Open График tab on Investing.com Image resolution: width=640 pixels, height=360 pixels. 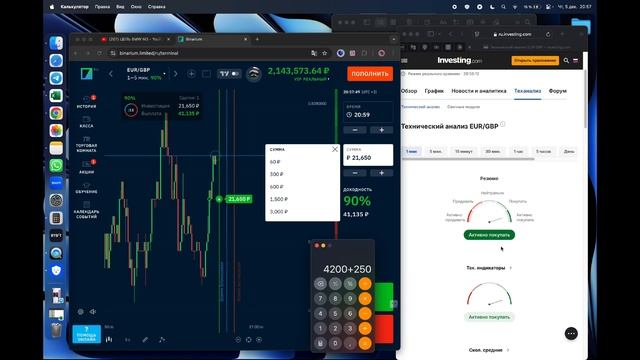click(x=434, y=91)
